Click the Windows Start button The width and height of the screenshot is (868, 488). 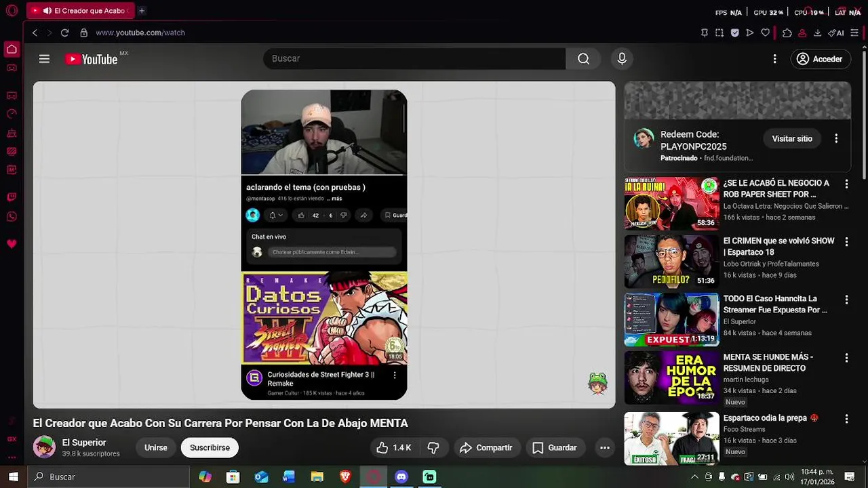pos(13,476)
